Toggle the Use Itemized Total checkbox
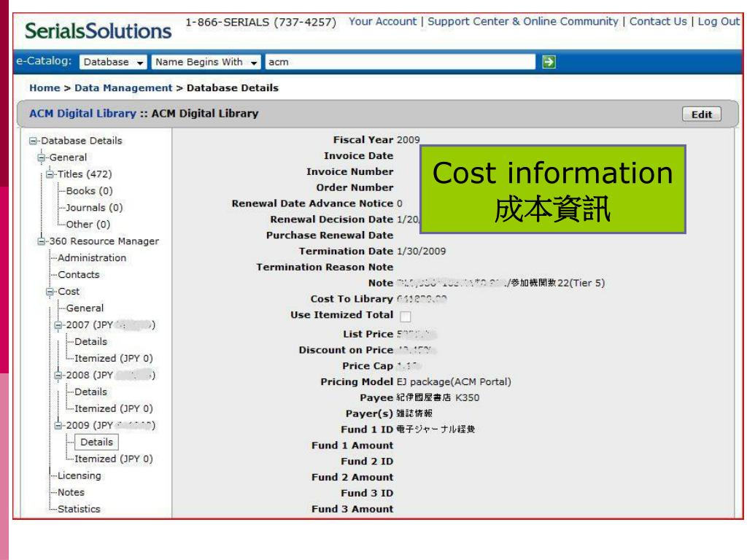 click(x=406, y=316)
